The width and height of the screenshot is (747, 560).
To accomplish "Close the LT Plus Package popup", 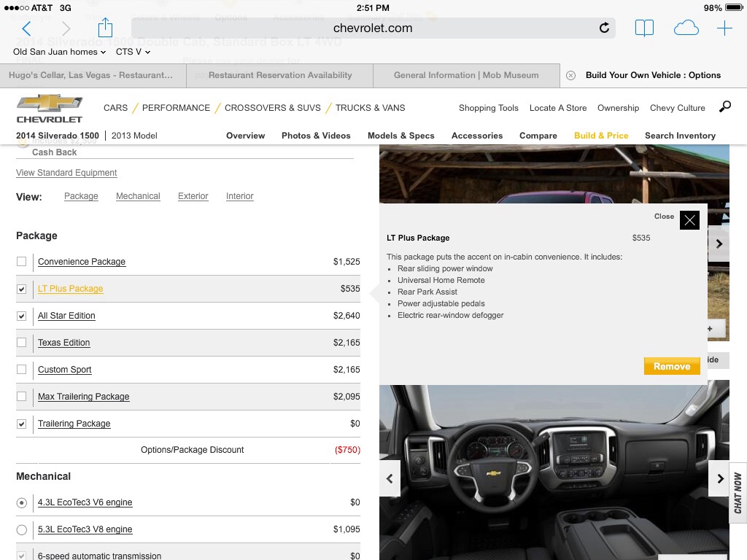I will 689,220.
